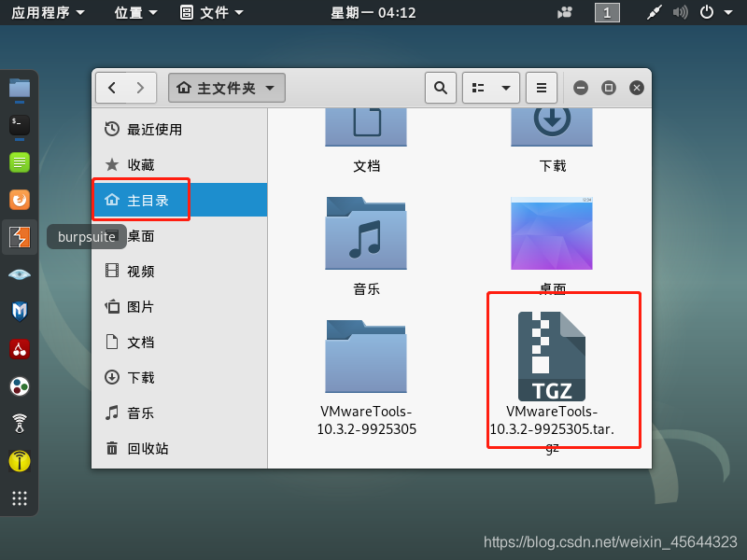This screenshot has height=560, width=747.
Task: Select the 音乐 folder in file view
Action: (x=366, y=246)
